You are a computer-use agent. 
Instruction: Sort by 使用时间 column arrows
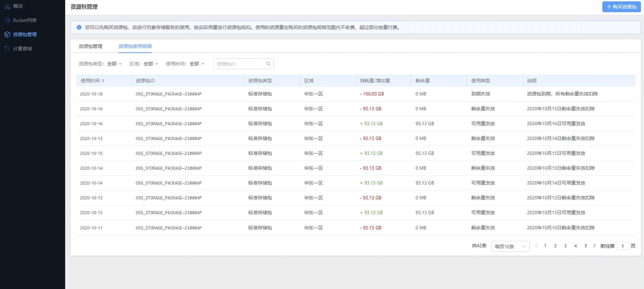[103, 81]
